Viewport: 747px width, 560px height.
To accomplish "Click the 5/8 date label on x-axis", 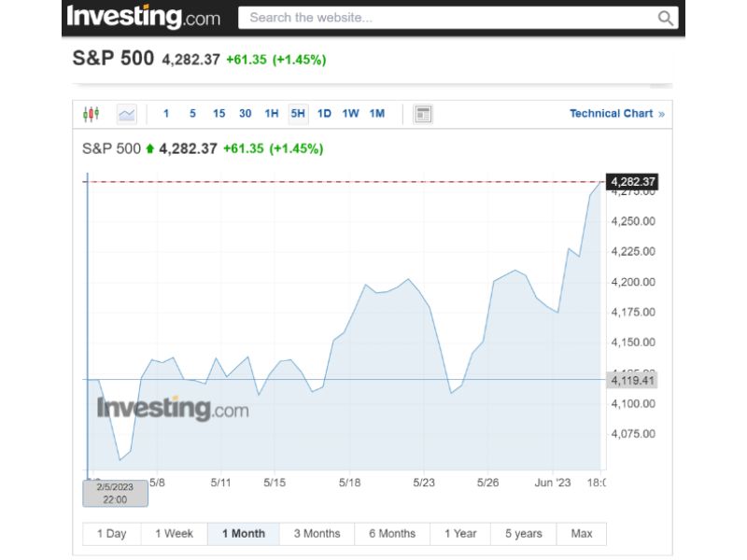I will (157, 483).
